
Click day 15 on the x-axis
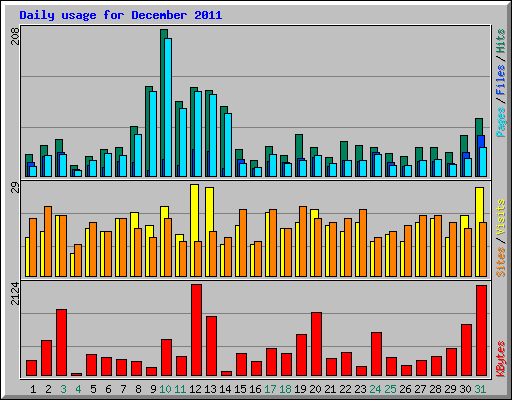tap(240, 389)
